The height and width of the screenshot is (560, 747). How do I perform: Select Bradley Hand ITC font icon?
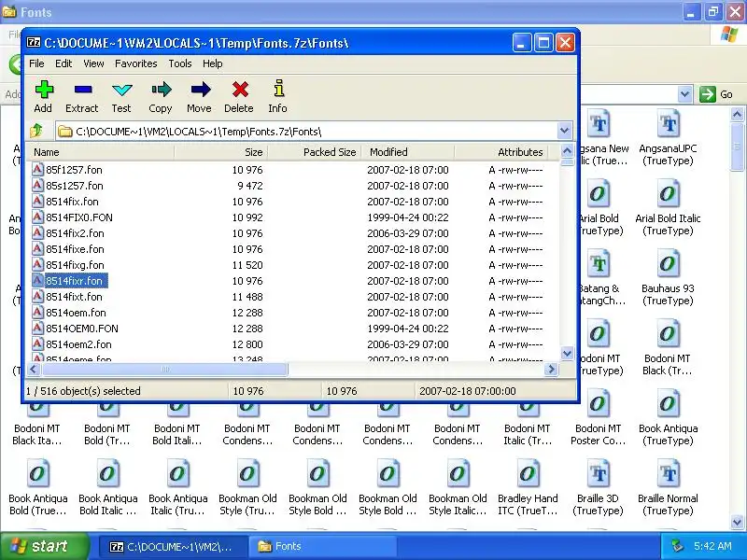click(x=528, y=474)
